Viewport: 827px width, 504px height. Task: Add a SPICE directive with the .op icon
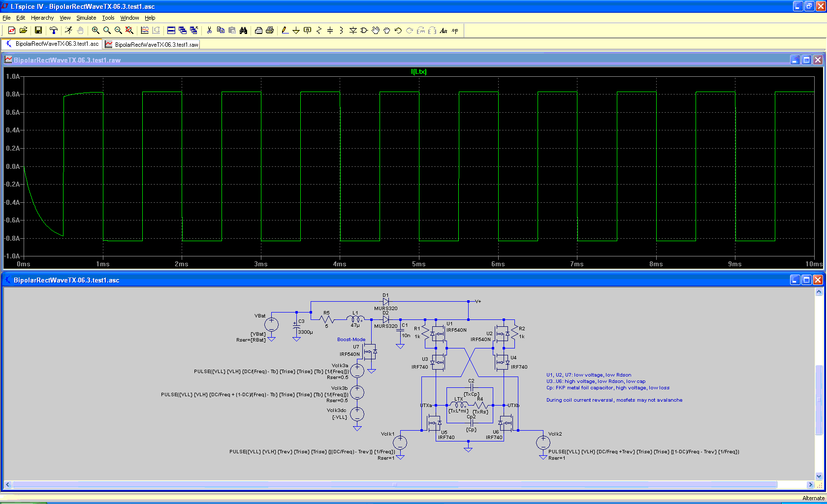(x=455, y=31)
